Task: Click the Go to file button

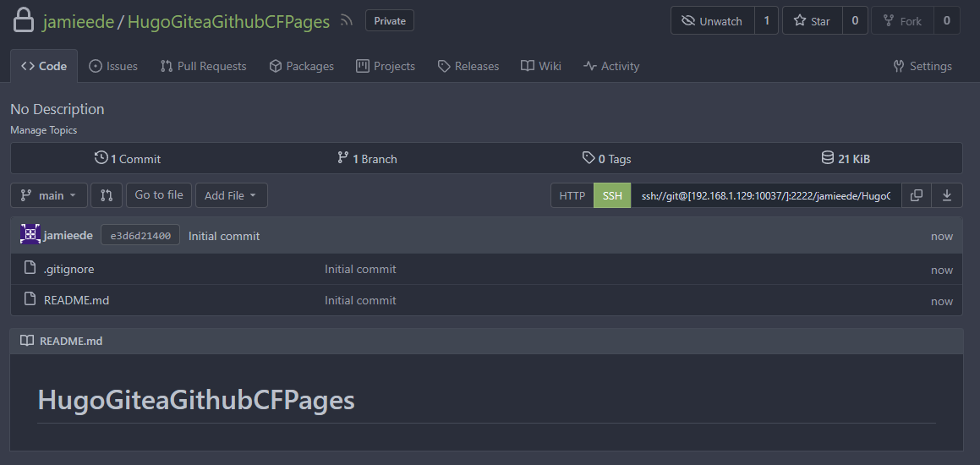Action: pyautogui.click(x=159, y=194)
